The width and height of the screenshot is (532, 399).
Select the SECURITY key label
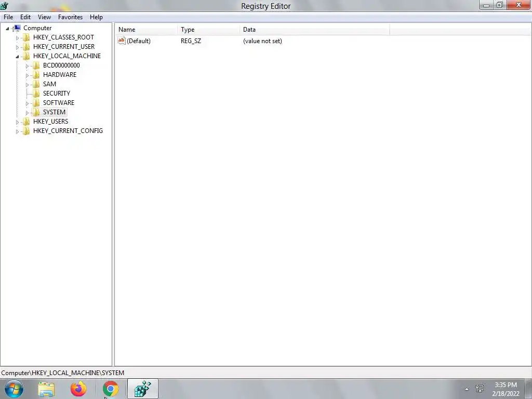click(57, 94)
